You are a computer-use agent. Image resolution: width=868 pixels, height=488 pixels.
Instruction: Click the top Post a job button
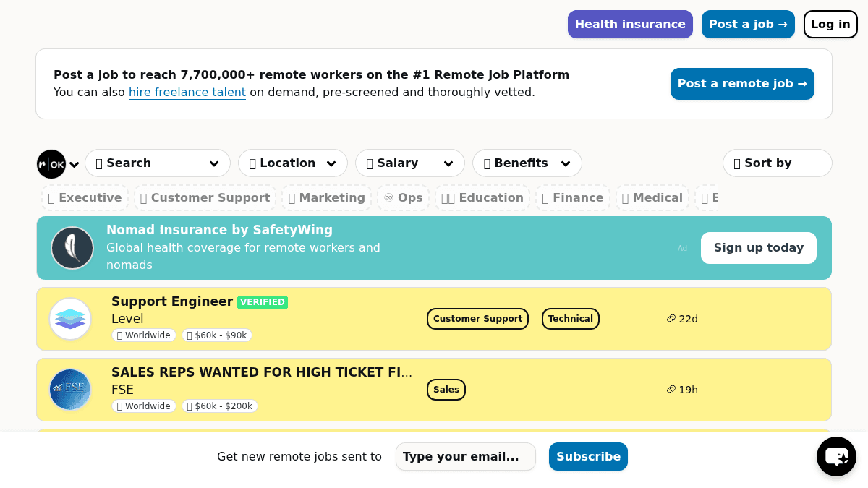[x=748, y=25]
